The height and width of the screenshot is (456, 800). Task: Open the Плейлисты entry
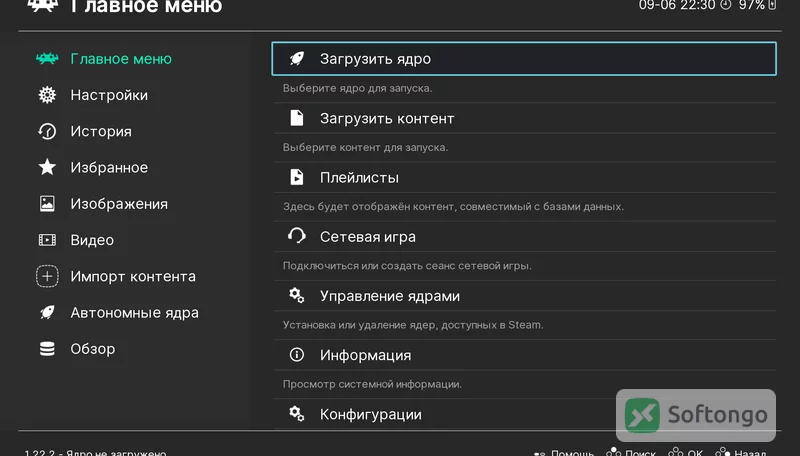pyautogui.click(x=524, y=178)
